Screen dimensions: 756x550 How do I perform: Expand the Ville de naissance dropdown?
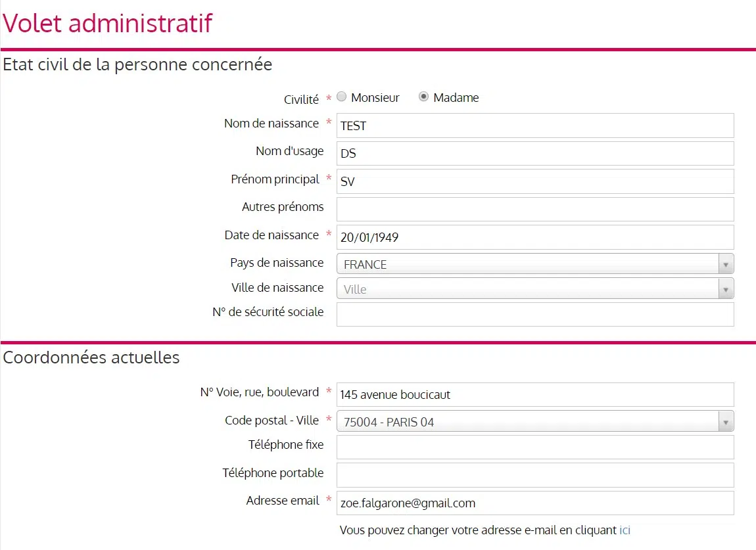point(534,289)
